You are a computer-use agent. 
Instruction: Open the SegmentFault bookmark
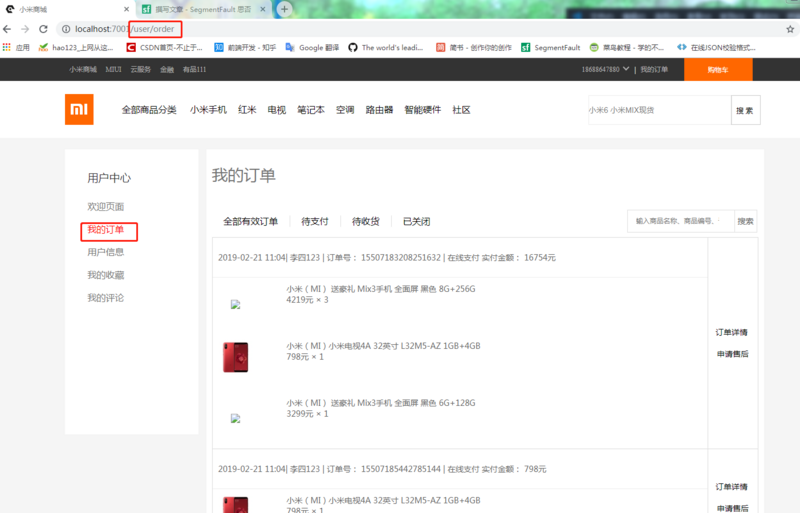tap(551, 47)
